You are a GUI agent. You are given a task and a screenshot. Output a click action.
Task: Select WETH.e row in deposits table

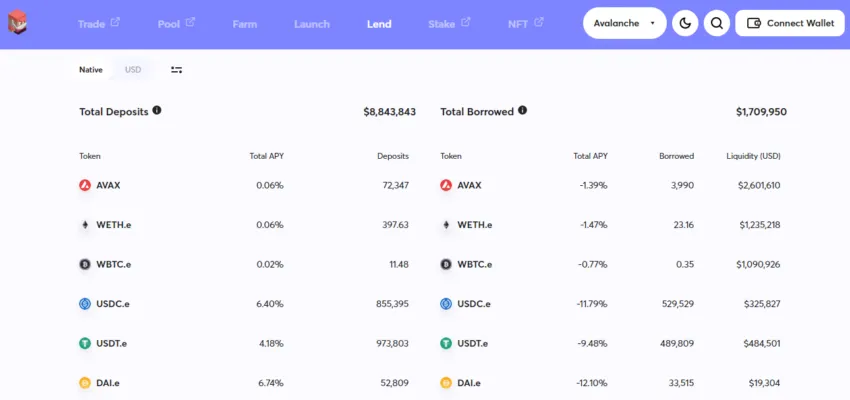coord(244,225)
